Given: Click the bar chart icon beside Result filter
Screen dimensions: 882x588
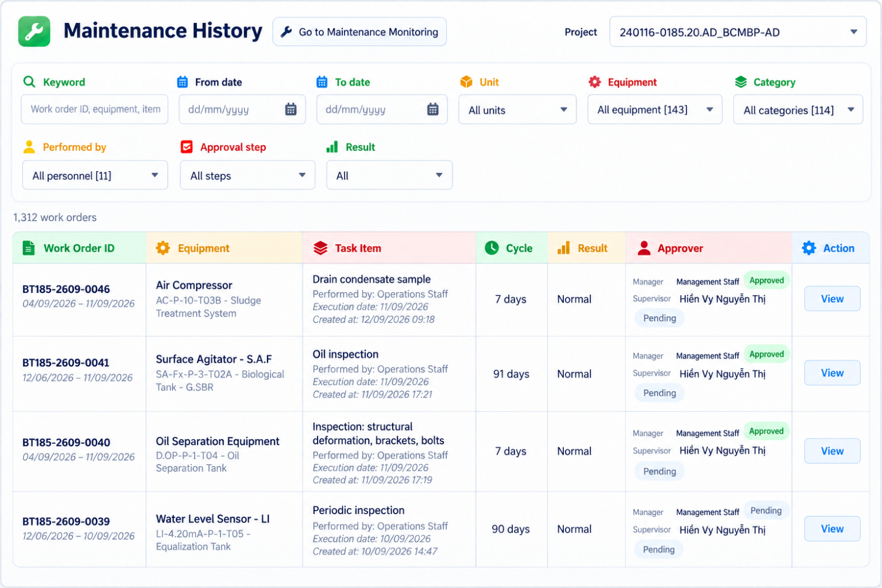Looking at the screenshot, I should (x=332, y=147).
